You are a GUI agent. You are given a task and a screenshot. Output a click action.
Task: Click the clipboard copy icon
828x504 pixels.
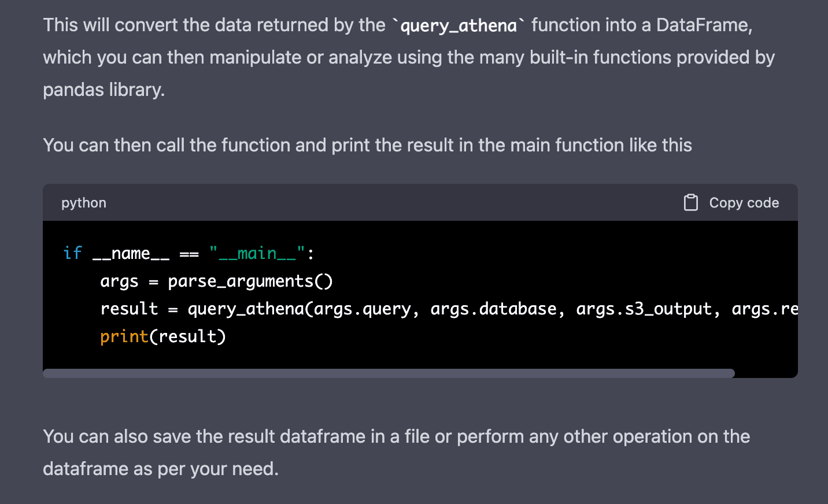coord(690,203)
